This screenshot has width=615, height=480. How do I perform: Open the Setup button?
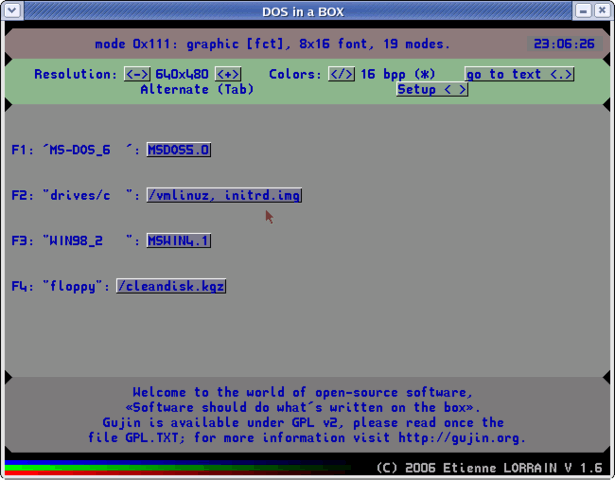click(x=432, y=89)
